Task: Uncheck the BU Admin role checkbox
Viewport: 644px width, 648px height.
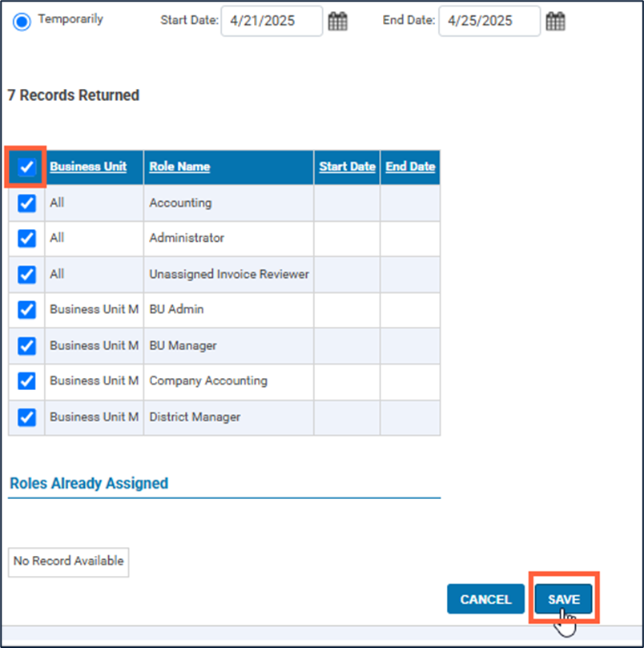Action: point(27,310)
